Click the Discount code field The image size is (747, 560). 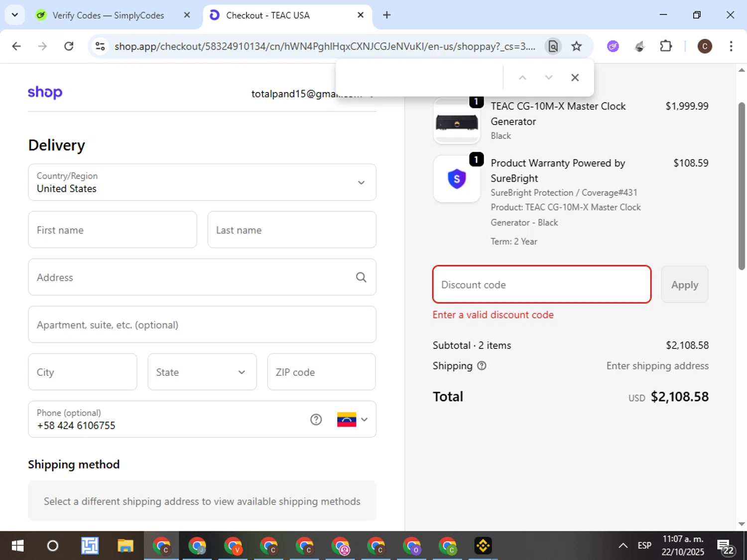[x=542, y=284]
